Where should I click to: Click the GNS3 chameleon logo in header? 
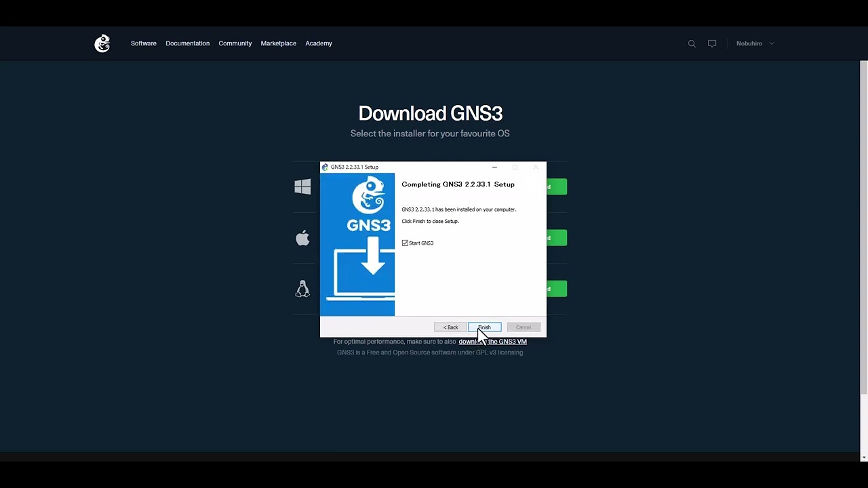point(102,43)
